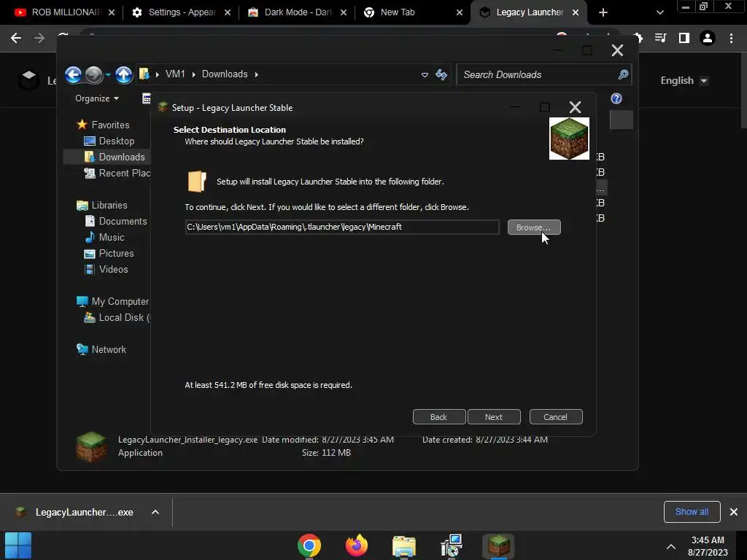This screenshot has height=560, width=747.
Task: Click the installer icon on the taskbar
Action: 451,545
